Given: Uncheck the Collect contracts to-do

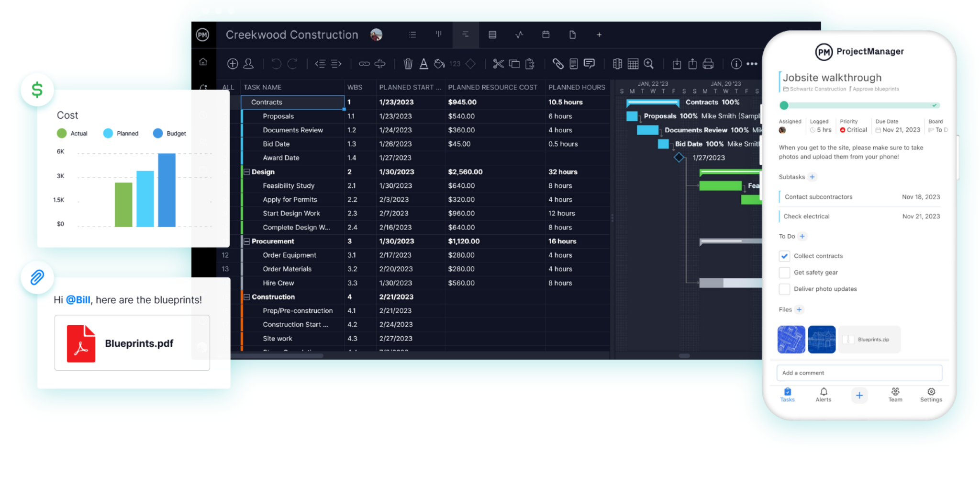Looking at the screenshot, I should (x=784, y=256).
